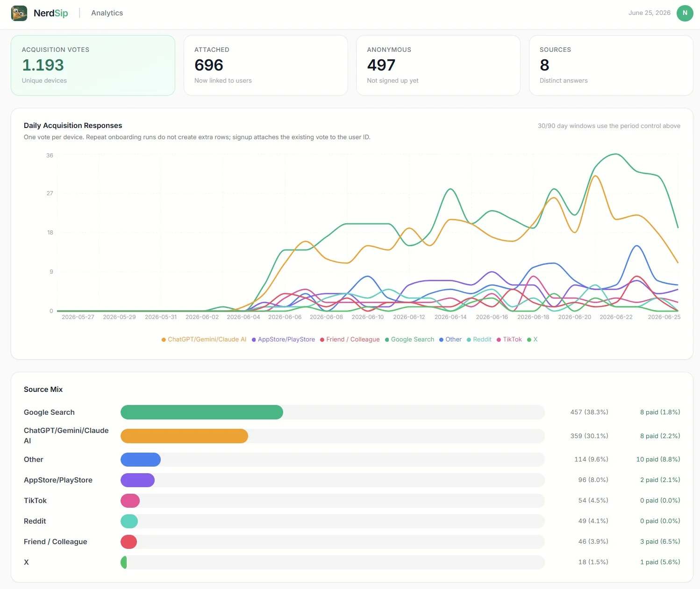This screenshot has width=700, height=589.
Task: Click the red Friend / Colleague bar
Action: click(129, 542)
